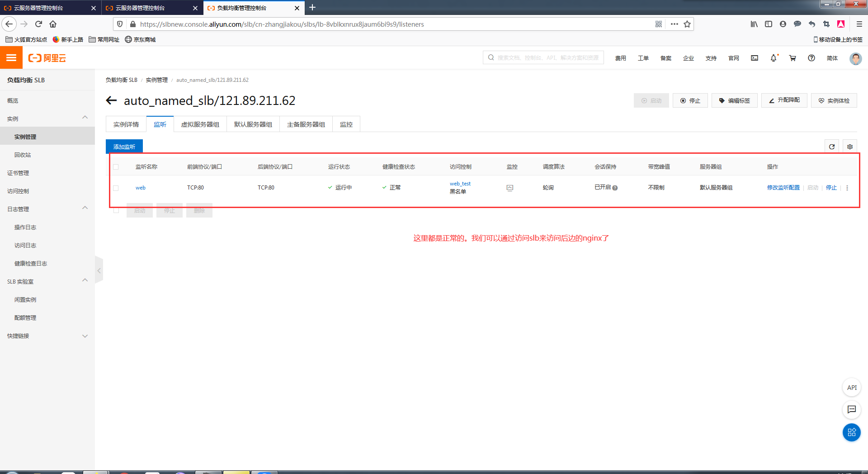868x474 pixels.
Task: Refresh the listener list
Action: pos(832,146)
